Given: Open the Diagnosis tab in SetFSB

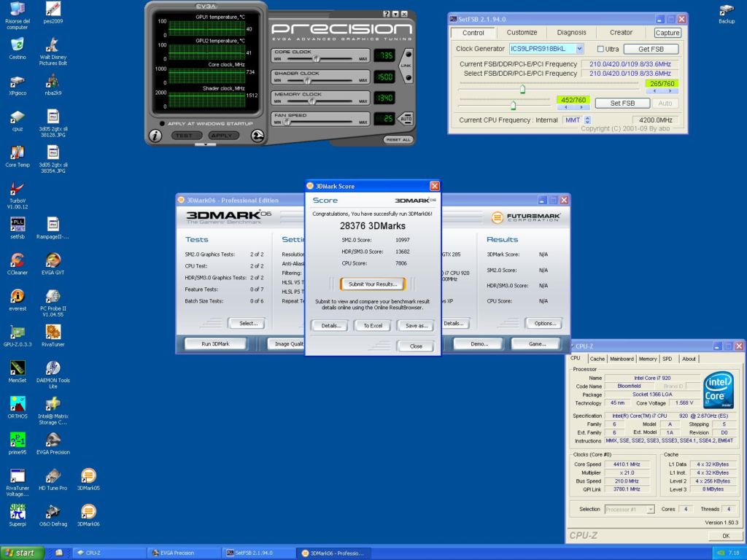Looking at the screenshot, I should coord(572,32).
